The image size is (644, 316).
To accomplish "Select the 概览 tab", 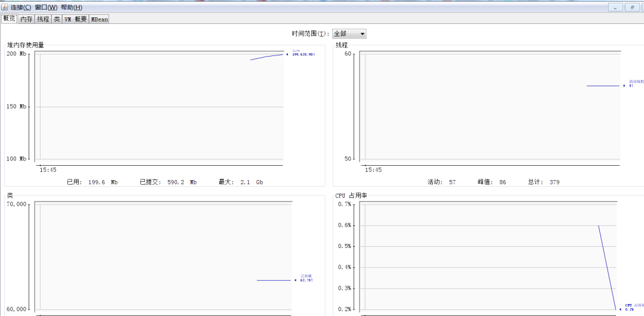I will [9, 18].
